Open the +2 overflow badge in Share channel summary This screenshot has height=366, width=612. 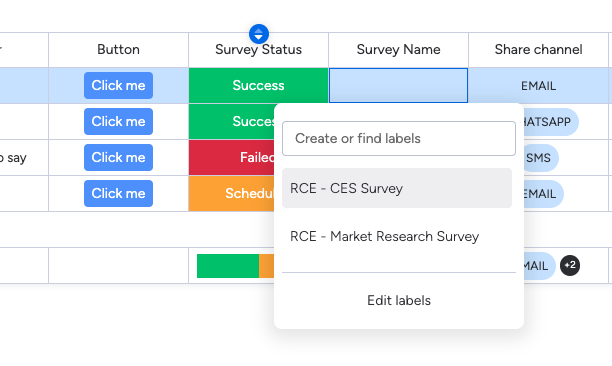[570, 266]
